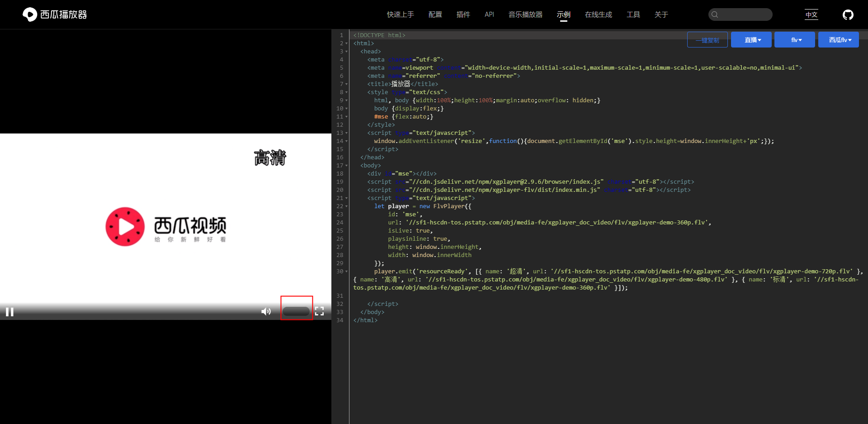868x424 pixels.
Task: Click the '<!DOCTYPE html>' code line
Action: (379, 35)
